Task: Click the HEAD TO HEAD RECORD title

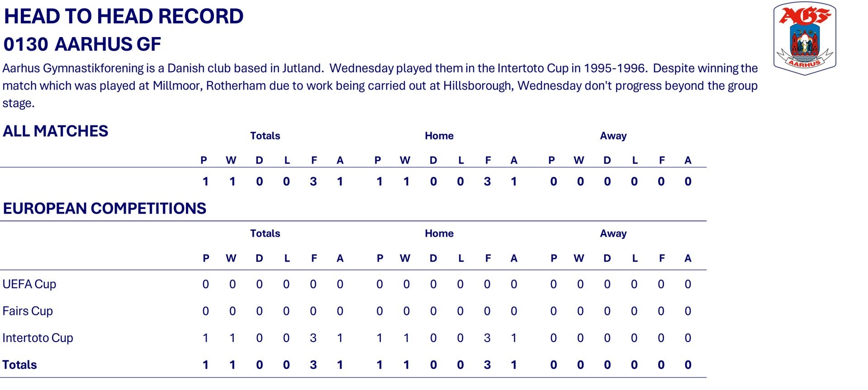Action: [x=123, y=16]
